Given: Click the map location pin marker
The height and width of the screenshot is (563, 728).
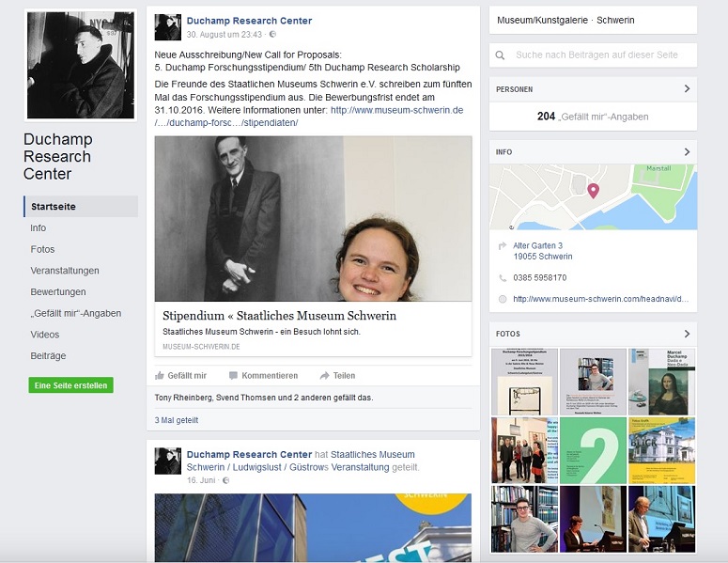Looking at the screenshot, I should coord(593,191).
